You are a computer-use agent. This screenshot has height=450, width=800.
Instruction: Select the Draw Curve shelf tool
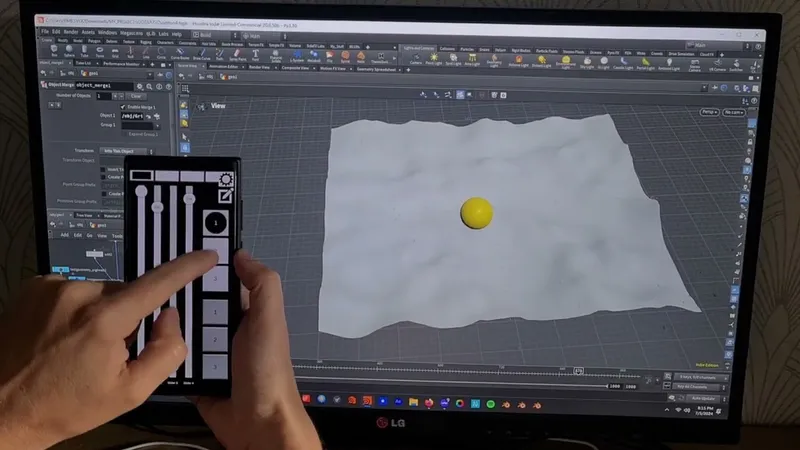202,54
